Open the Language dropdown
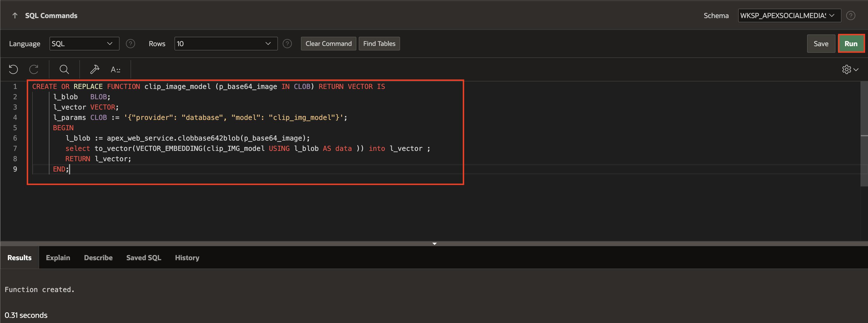 tap(84, 44)
